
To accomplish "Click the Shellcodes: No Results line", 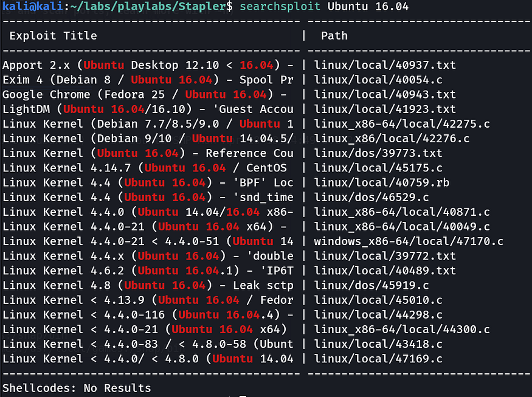I will click(77, 388).
